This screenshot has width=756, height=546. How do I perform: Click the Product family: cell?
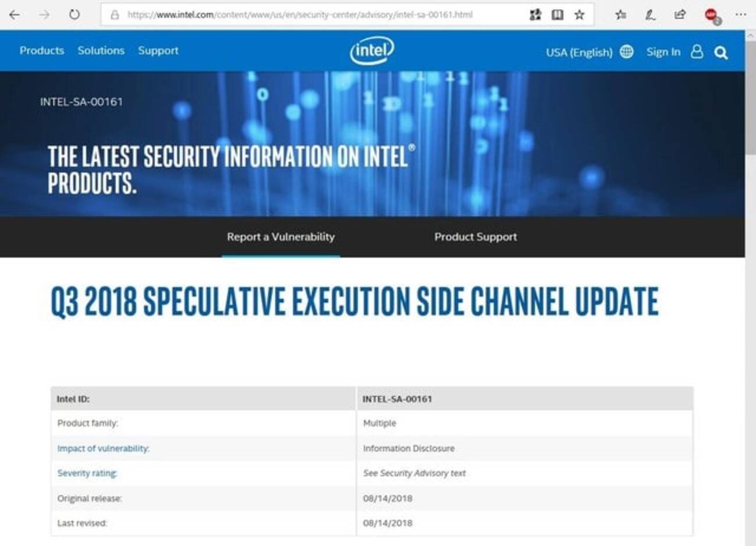203,423
